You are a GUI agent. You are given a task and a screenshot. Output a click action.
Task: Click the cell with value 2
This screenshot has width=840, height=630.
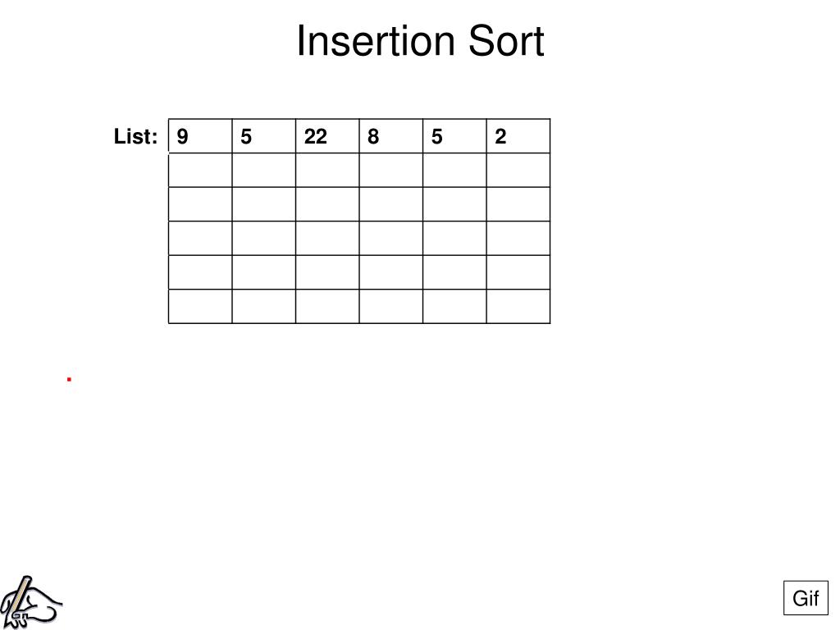coord(518,136)
